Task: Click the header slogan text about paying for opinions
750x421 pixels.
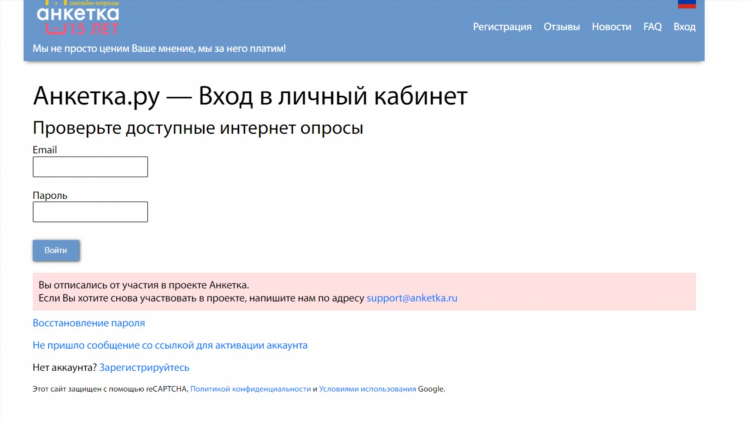Action: pyautogui.click(x=159, y=48)
